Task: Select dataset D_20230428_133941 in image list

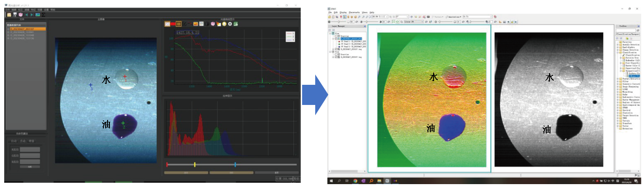Action: [x=22, y=32]
